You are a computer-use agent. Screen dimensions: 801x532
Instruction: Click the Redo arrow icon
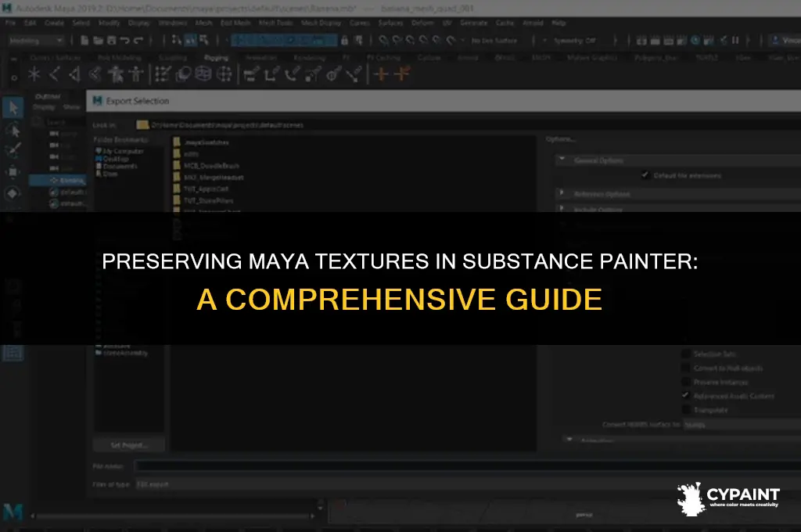138,41
